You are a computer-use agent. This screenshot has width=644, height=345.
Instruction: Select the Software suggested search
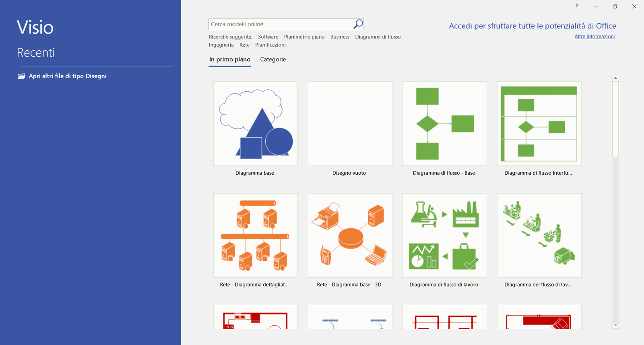point(268,37)
